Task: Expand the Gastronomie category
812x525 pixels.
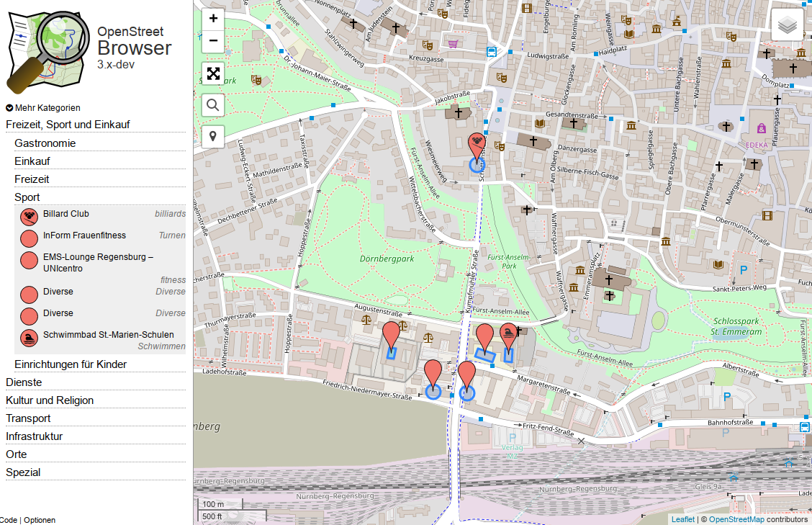Action: coord(45,143)
